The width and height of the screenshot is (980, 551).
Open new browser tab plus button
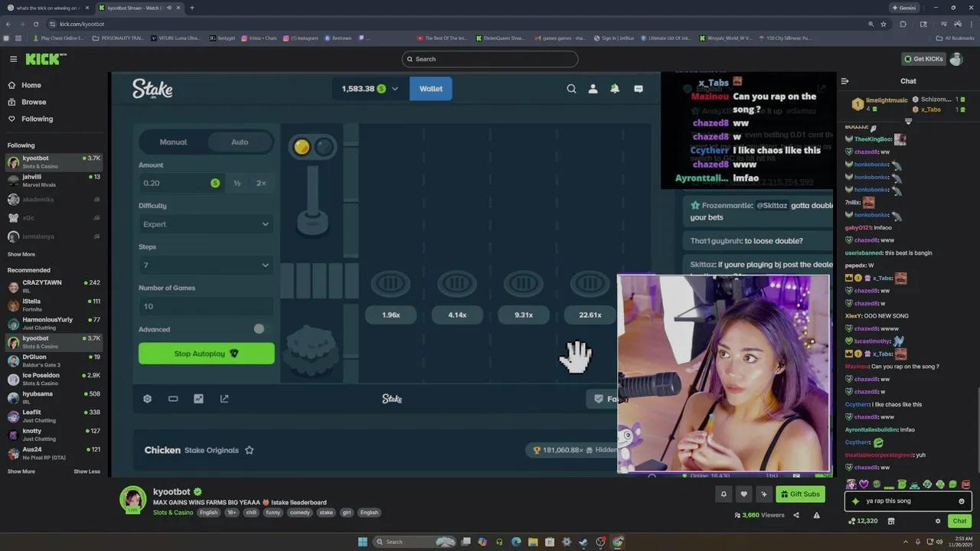[x=191, y=8]
